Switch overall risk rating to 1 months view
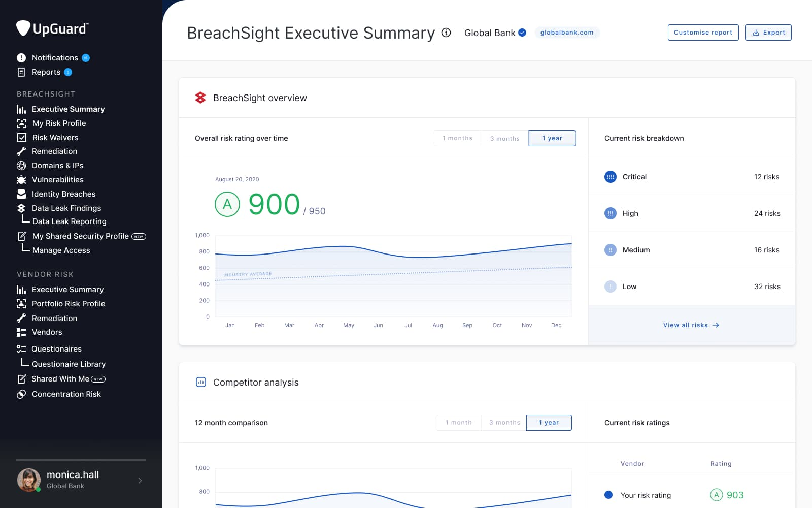The height and width of the screenshot is (508, 812). point(457,138)
